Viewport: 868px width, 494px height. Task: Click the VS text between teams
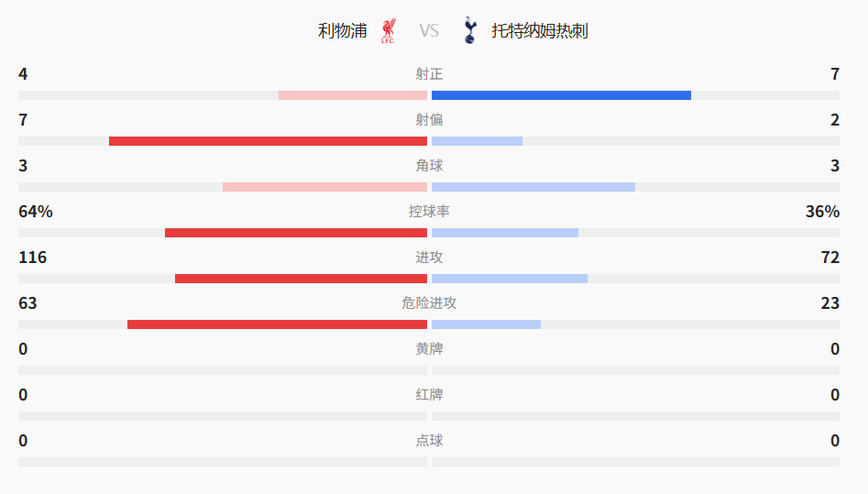(x=429, y=30)
